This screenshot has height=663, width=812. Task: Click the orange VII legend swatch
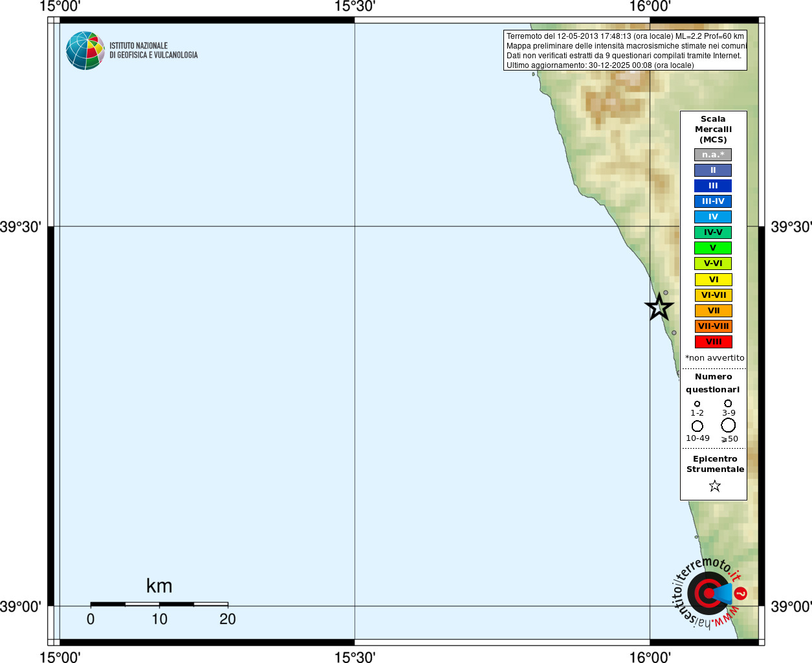coord(714,311)
